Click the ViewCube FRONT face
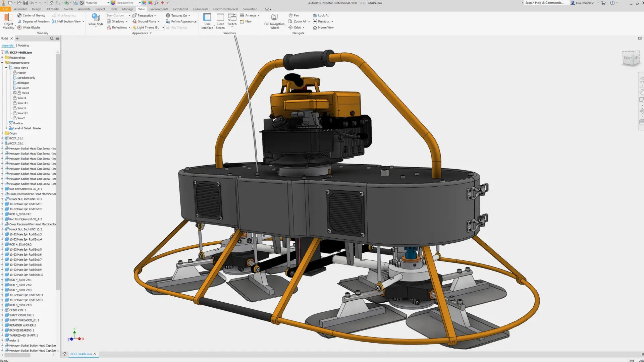Image resolution: width=644 pixels, height=362 pixels. click(628, 58)
